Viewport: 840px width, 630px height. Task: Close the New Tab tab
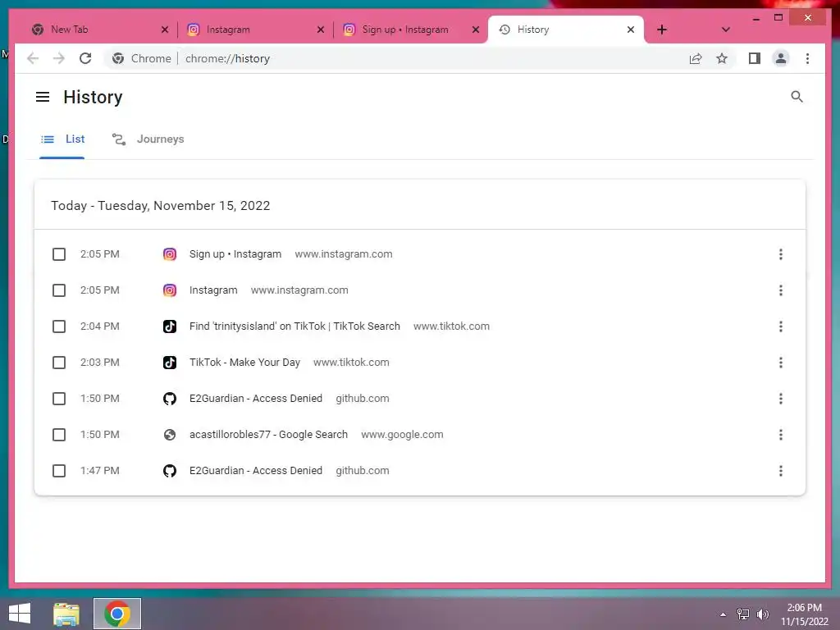(164, 30)
